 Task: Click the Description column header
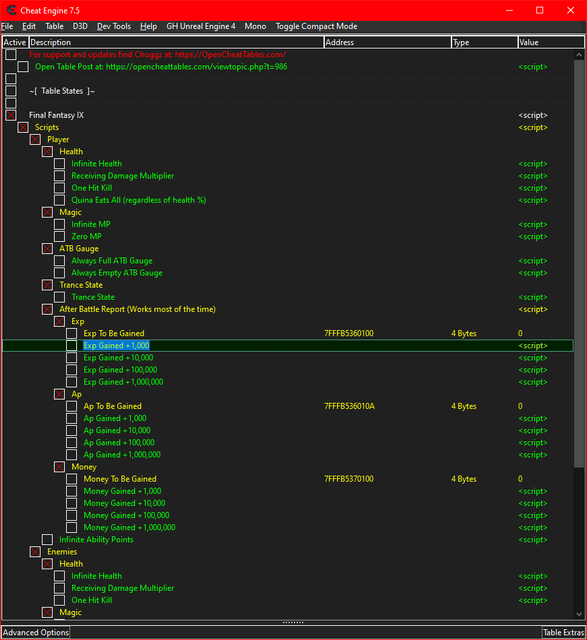tap(176, 42)
